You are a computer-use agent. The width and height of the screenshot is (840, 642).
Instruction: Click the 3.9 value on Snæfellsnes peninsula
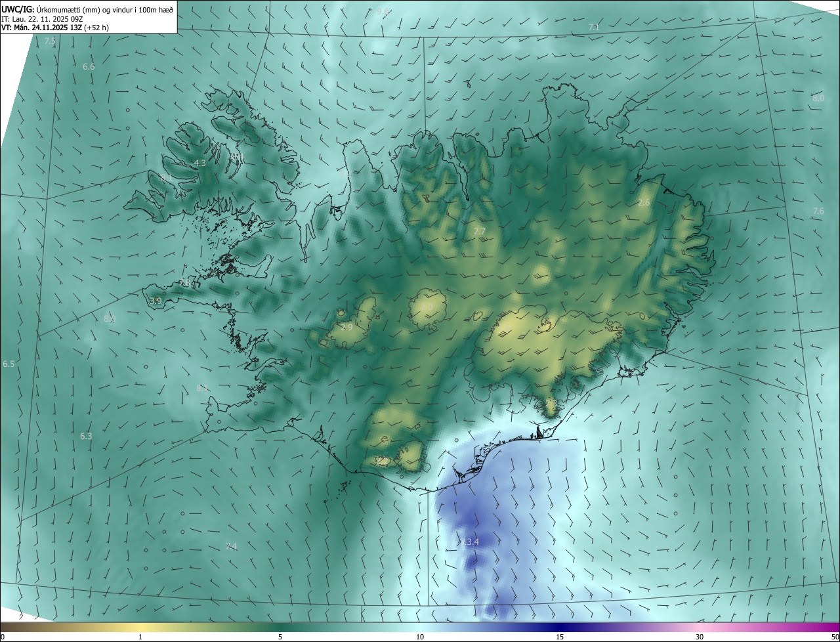coord(156,301)
